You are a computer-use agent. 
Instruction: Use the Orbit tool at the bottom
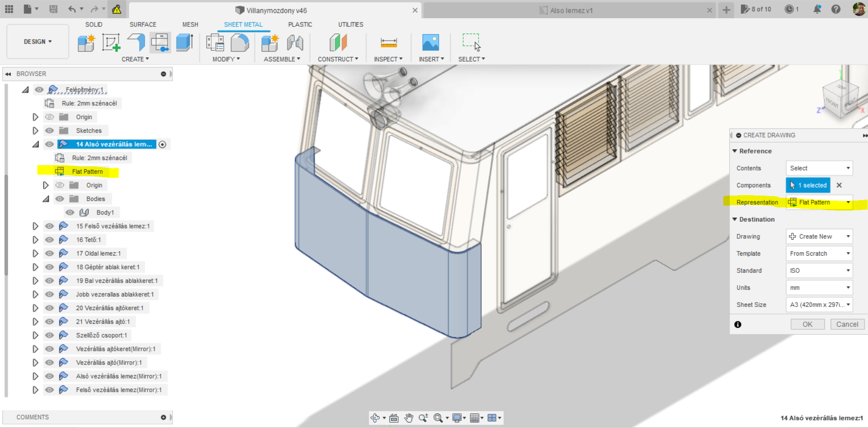[x=375, y=418]
